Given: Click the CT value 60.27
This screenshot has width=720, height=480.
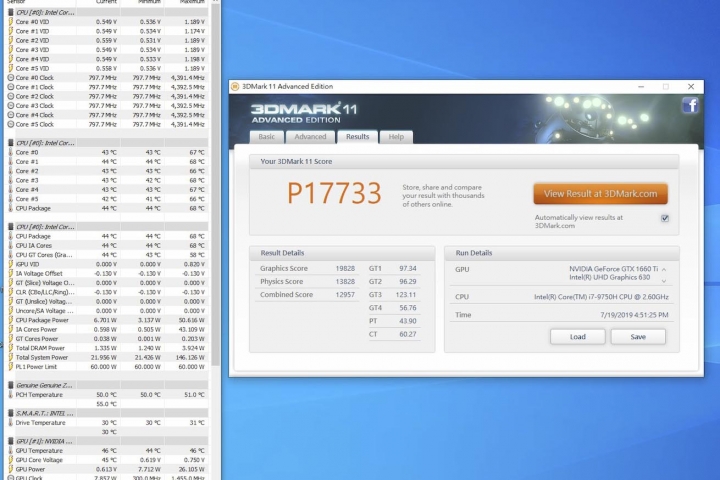Looking at the screenshot, I should coord(407,334).
